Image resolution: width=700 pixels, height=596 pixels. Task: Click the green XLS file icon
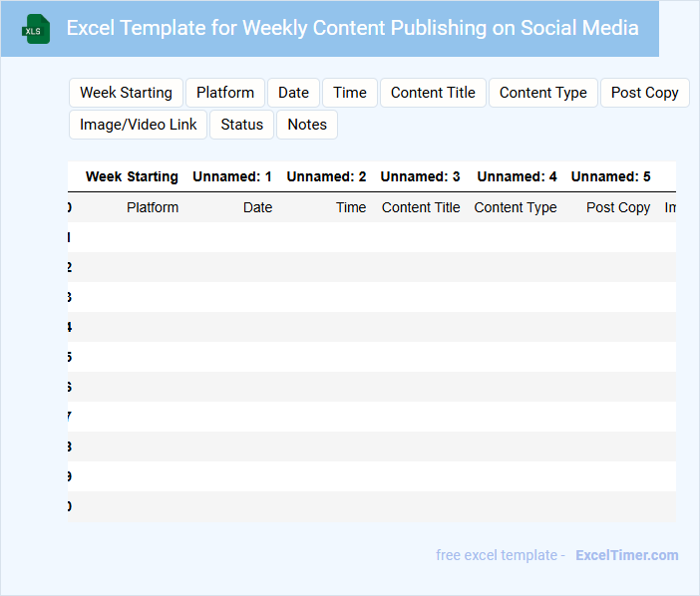[x=37, y=29]
